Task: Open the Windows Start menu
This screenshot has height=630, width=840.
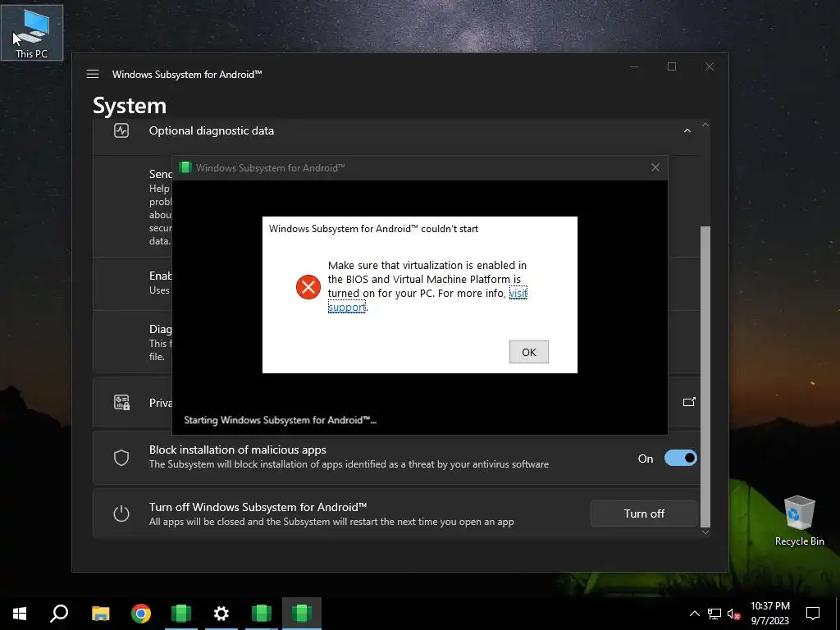Action: pyautogui.click(x=20, y=614)
